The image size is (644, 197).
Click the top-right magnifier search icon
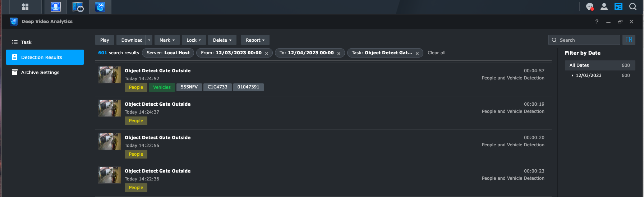coord(633,6)
